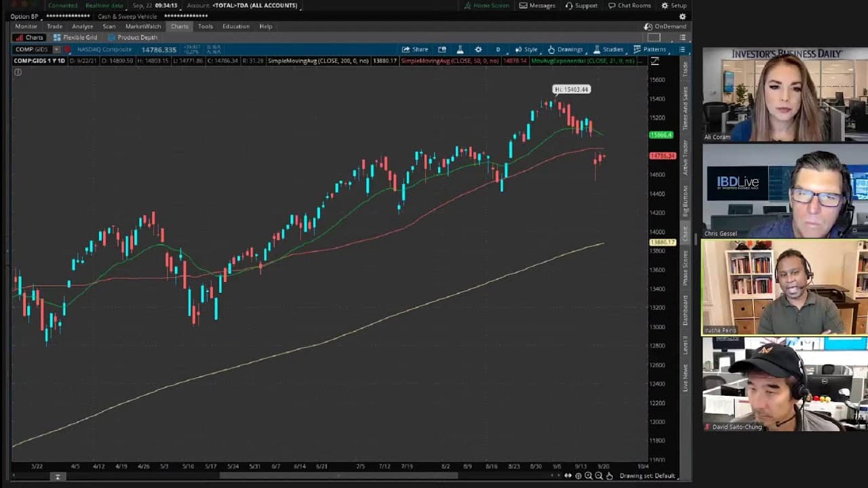868x488 pixels.
Task: Open the chart toolbar list menu icon
Action: pos(683,49)
